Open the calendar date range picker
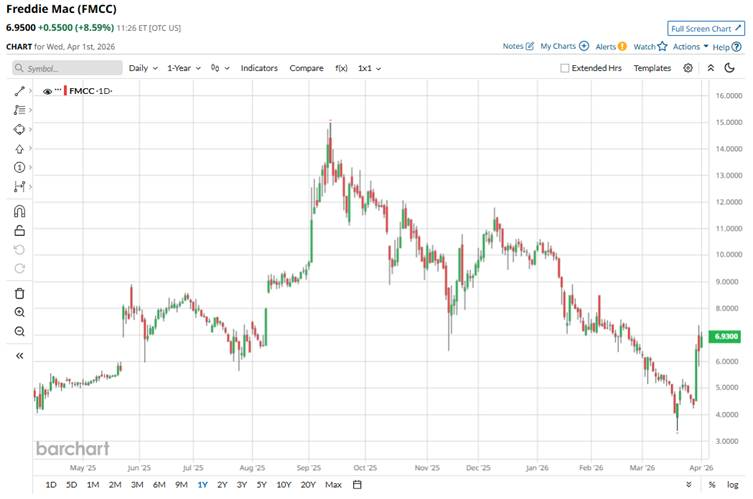The height and width of the screenshot is (499, 753). coord(357,485)
